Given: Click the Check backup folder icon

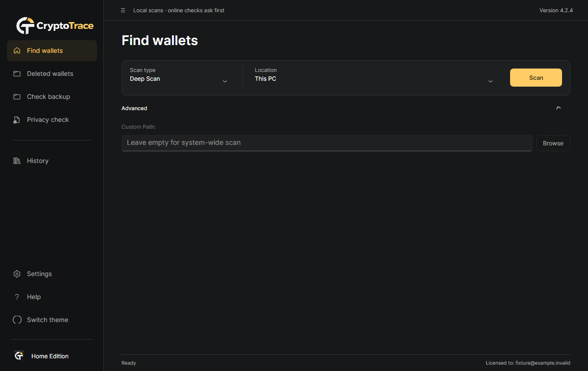Looking at the screenshot, I should 17,96.
